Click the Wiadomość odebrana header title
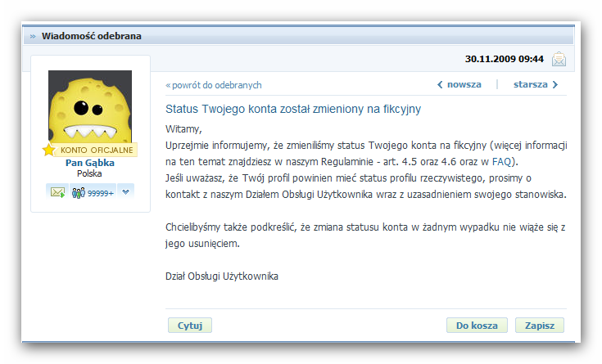This screenshot has height=364, width=602. [x=92, y=36]
